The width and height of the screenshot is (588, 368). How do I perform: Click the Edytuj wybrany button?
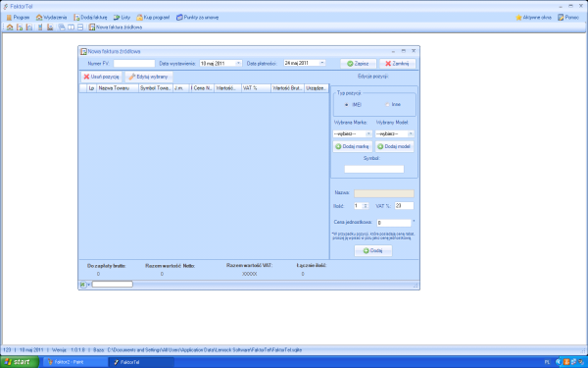[x=149, y=77]
